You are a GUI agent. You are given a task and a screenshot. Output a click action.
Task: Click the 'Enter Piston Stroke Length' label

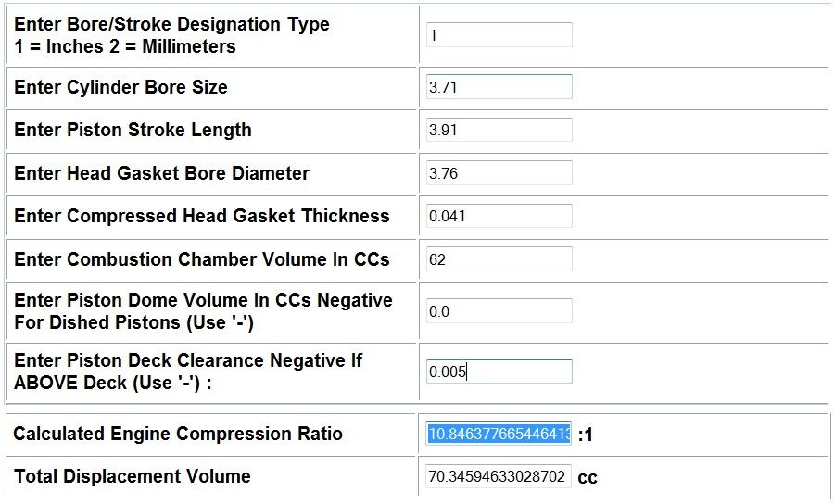coord(133,131)
